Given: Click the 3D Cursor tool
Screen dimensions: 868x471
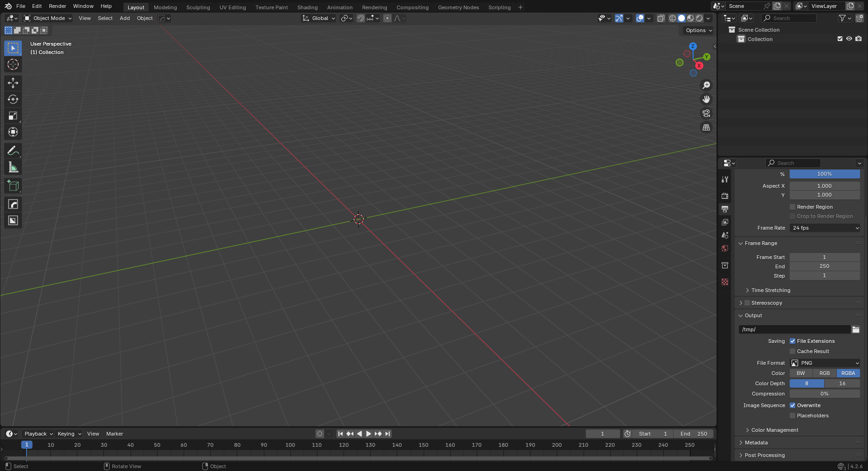Looking at the screenshot, I should [x=13, y=64].
